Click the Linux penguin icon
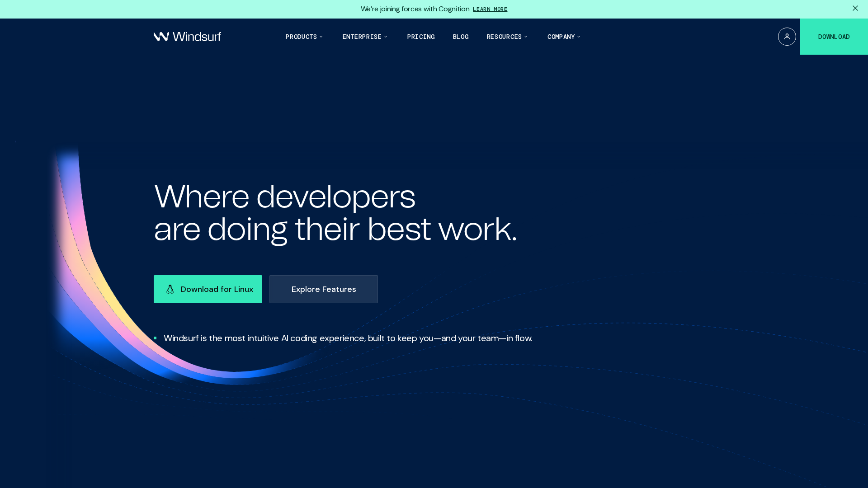 tap(170, 289)
